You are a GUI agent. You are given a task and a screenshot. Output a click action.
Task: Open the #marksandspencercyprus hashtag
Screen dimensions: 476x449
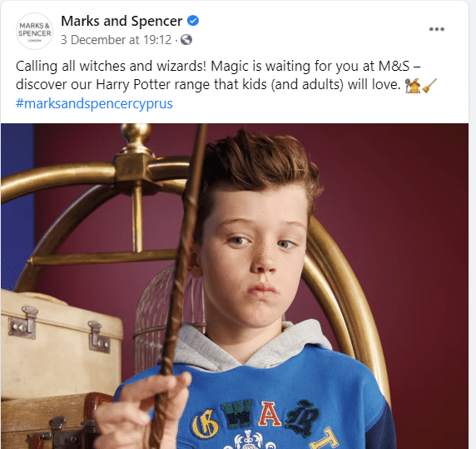click(94, 103)
